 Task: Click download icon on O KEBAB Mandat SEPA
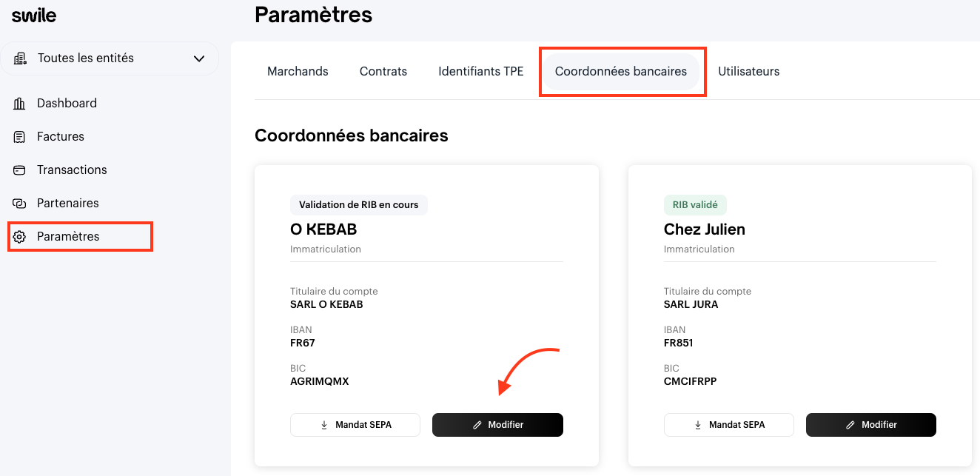[x=324, y=425]
